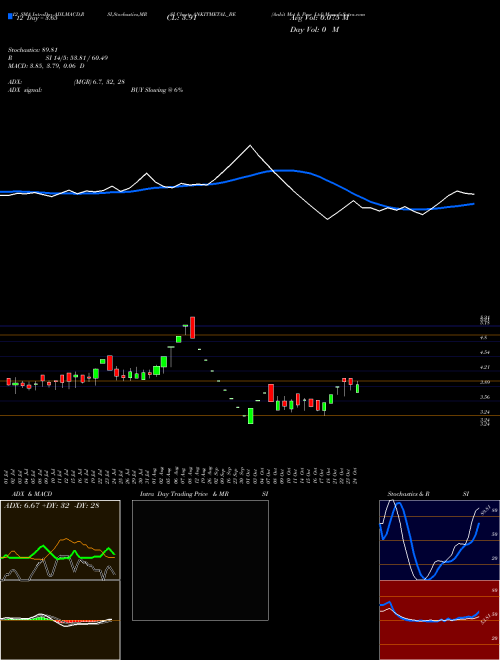500x660 pixels.
Task: Click the blue 12 Day SMA legend square
Action: pos(11,17)
